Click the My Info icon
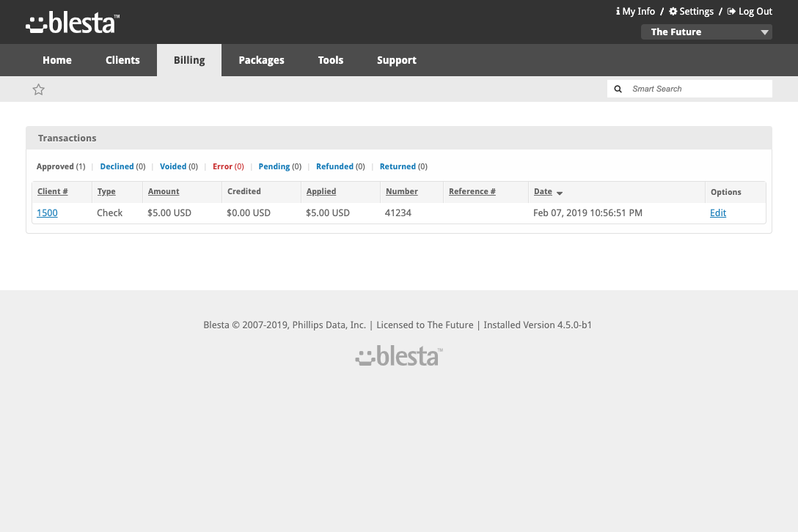The image size is (798, 532). click(617, 11)
